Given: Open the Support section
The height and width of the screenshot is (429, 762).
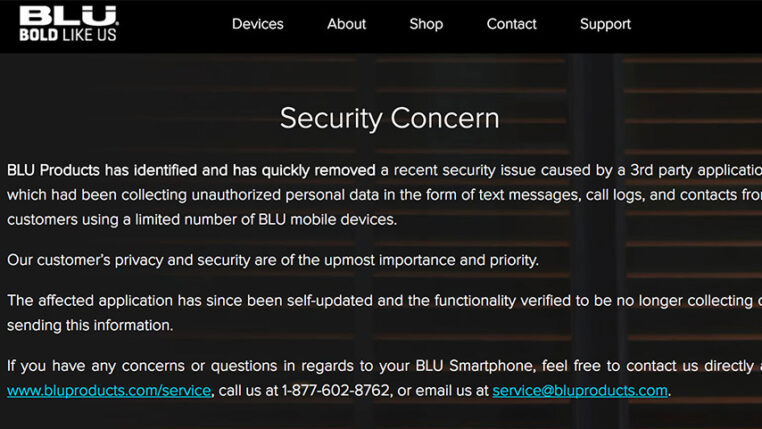Looking at the screenshot, I should click(606, 24).
